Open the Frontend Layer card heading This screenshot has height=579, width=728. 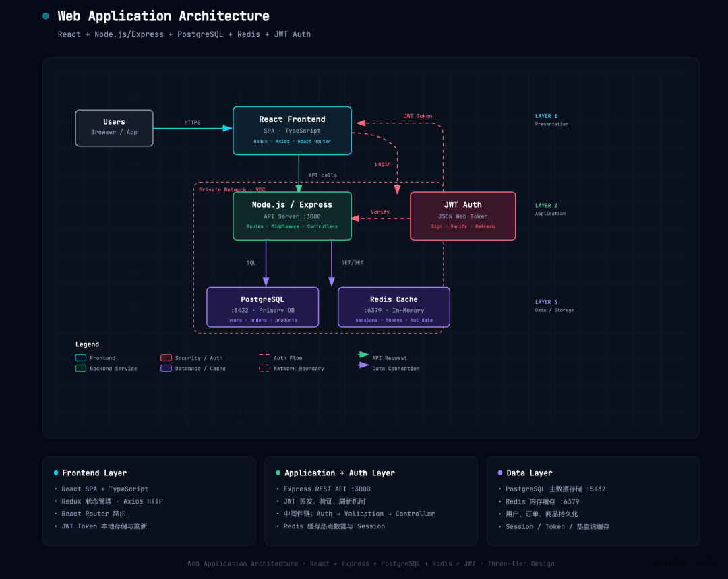tap(94, 473)
